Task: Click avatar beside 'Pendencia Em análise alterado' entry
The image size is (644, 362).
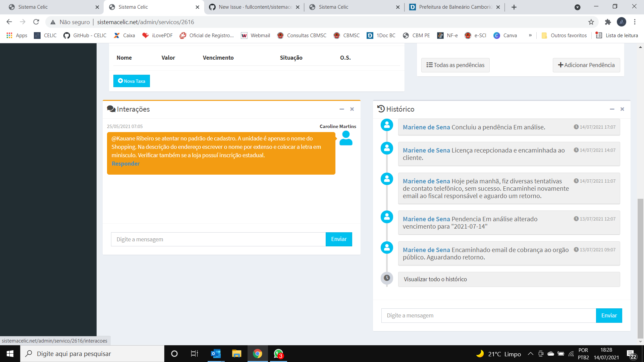Action: pyautogui.click(x=387, y=217)
